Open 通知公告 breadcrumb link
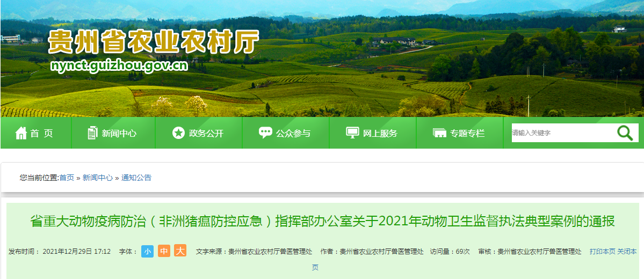Image resolution: width=644 pixels, height=279 pixels. click(136, 178)
